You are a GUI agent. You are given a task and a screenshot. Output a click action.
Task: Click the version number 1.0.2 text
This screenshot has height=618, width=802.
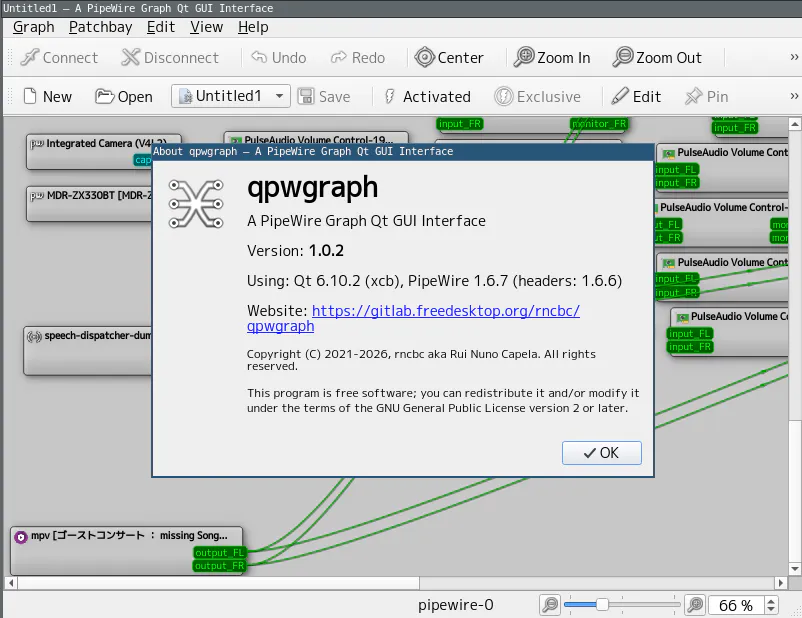click(x=326, y=251)
